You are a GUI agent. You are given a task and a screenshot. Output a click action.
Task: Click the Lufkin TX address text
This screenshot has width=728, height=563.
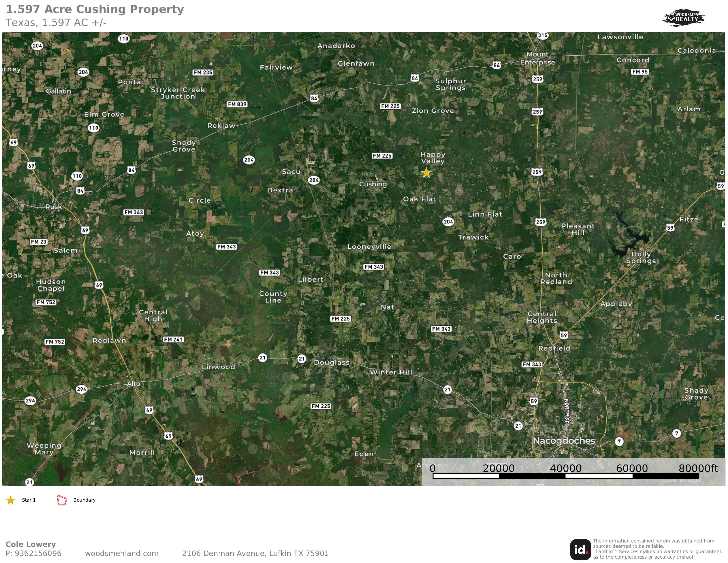(255, 553)
